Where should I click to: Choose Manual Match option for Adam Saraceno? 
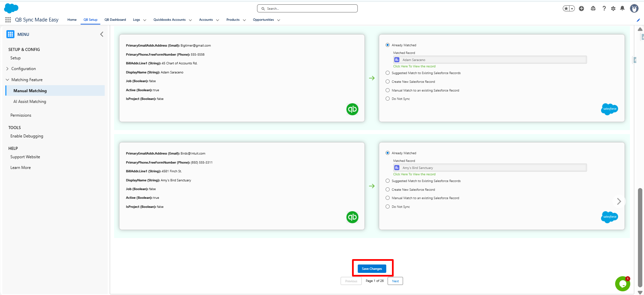coord(388,90)
